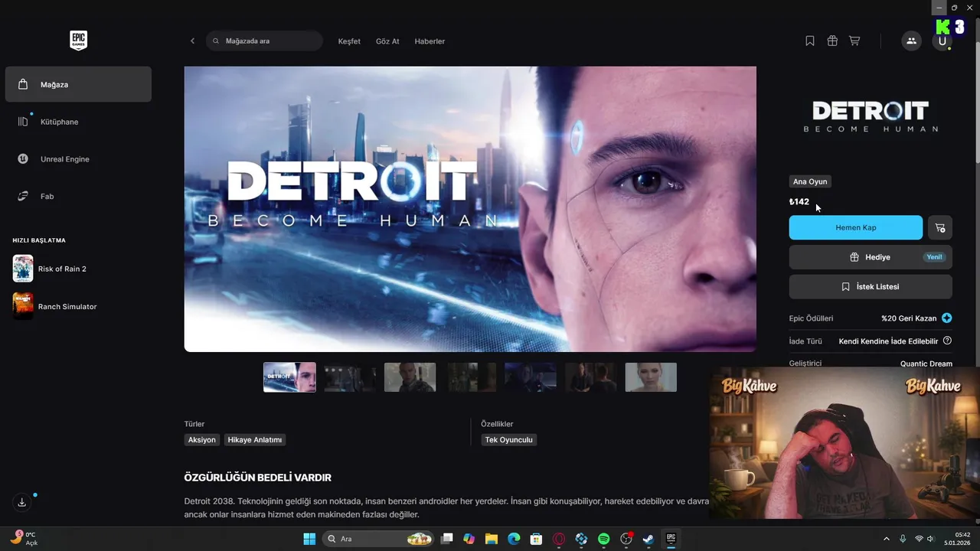Open the downloads icon in sidebar

[22, 502]
